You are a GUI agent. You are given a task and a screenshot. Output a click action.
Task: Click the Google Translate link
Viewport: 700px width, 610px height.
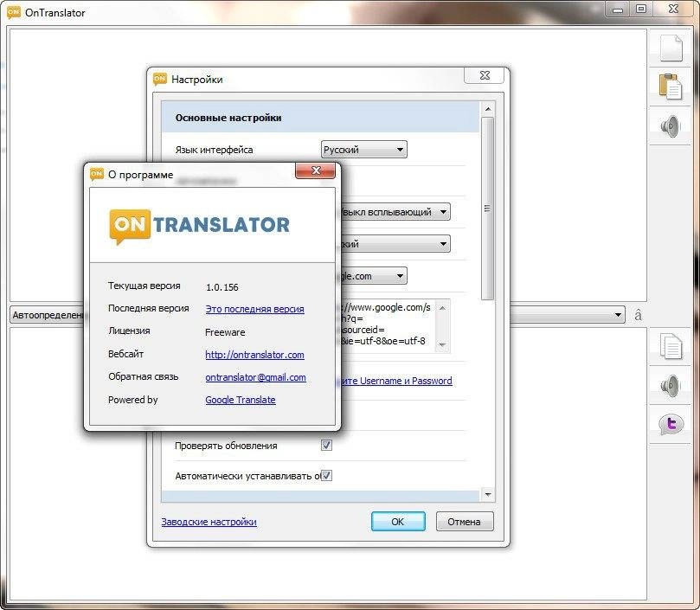point(241,400)
